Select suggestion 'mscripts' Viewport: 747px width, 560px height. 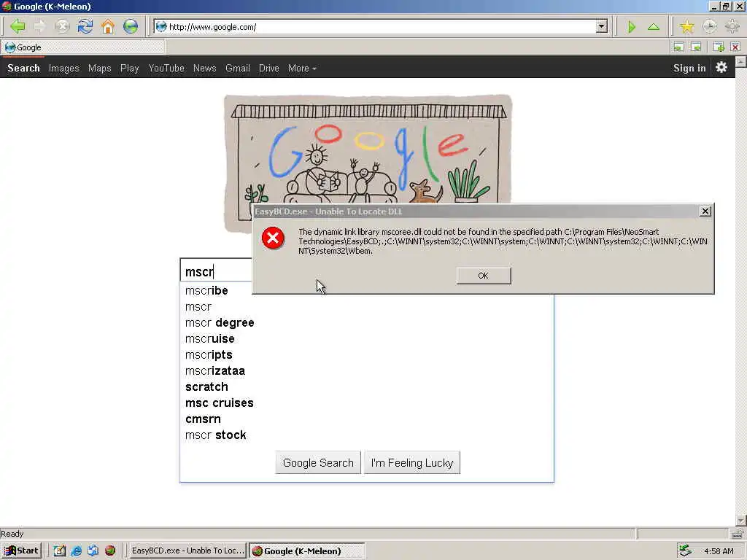click(209, 355)
